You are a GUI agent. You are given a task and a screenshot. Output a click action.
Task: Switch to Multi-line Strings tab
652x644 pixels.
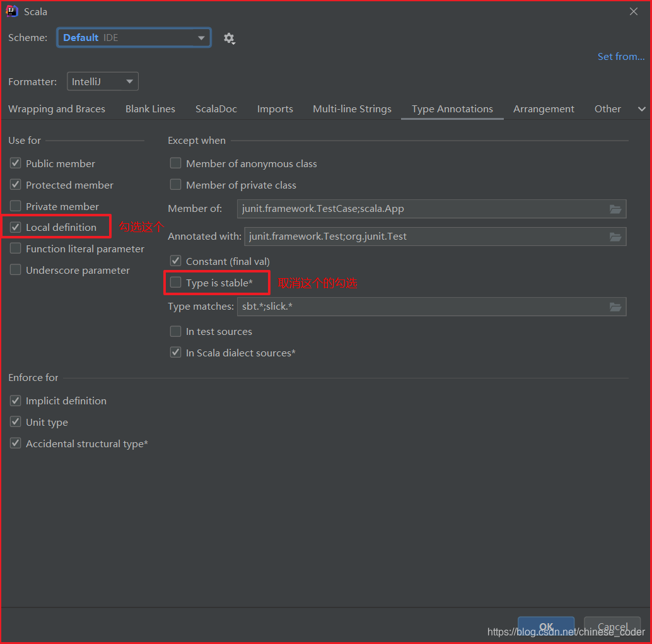click(352, 109)
